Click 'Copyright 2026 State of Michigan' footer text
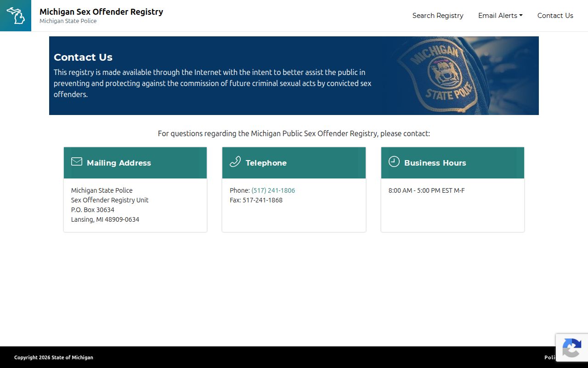 [x=54, y=357]
